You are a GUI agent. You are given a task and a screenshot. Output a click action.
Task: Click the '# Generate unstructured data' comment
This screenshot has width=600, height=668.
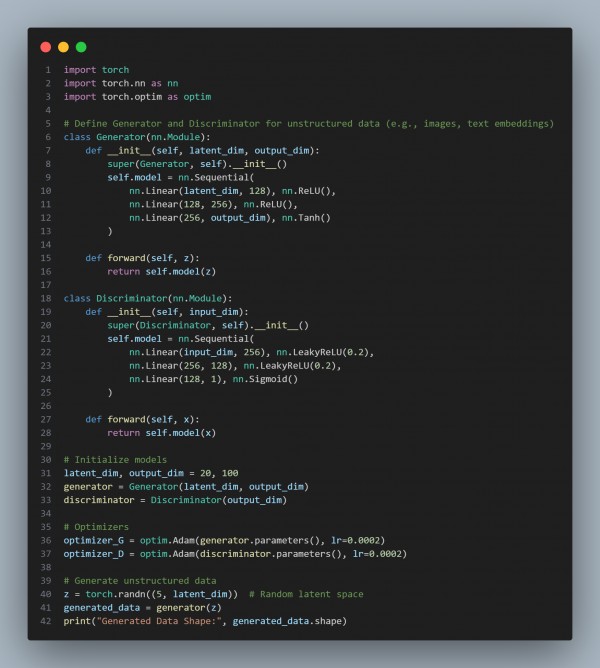click(x=139, y=580)
